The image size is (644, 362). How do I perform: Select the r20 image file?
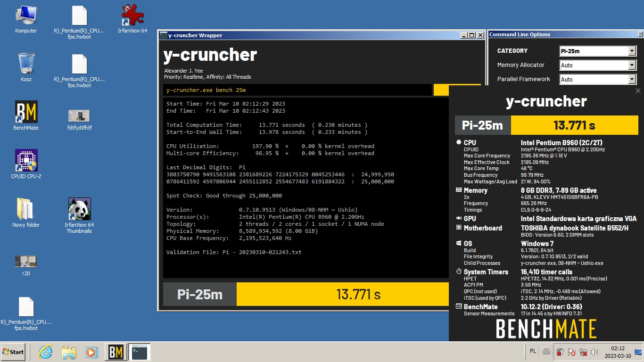[26, 265]
